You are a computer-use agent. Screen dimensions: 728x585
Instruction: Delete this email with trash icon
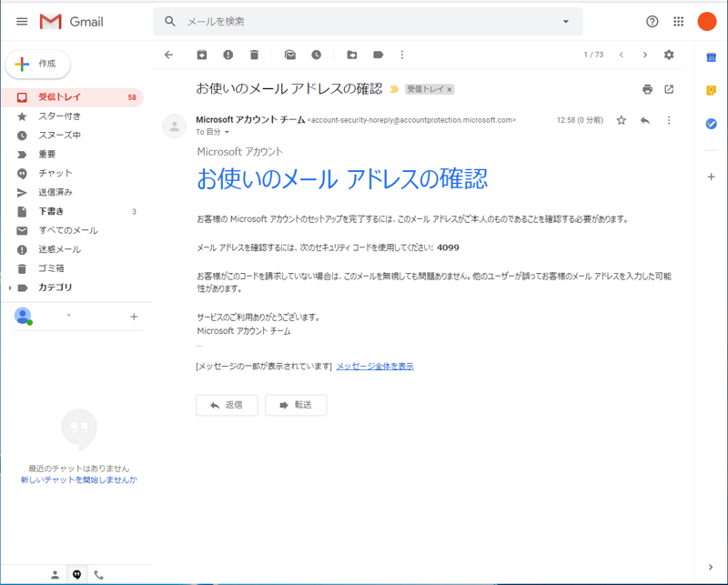click(x=254, y=55)
